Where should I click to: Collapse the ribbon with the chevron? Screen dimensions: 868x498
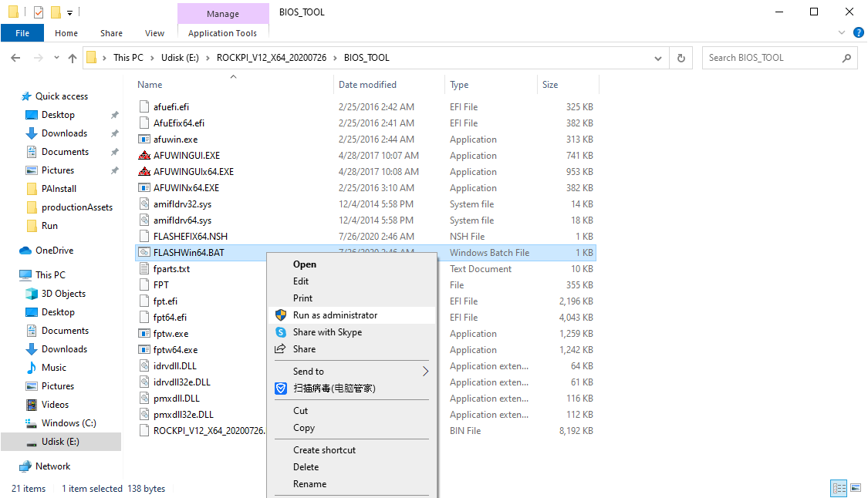pyautogui.click(x=842, y=32)
